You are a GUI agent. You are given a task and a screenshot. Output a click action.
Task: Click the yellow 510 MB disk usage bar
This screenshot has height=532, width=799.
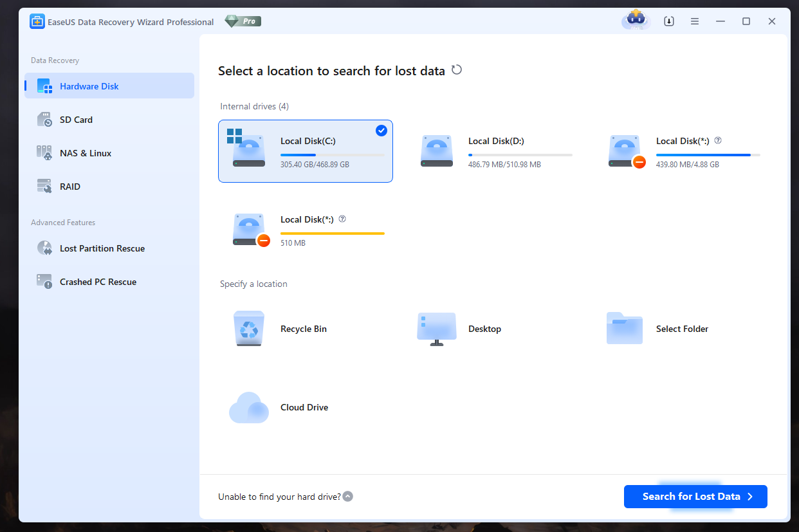tap(333, 234)
